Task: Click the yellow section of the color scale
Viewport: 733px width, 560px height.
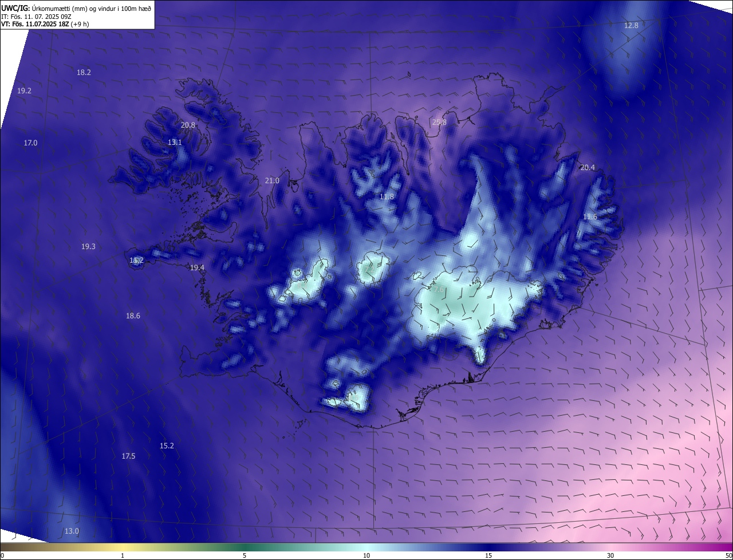Action: click(x=123, y=547)
